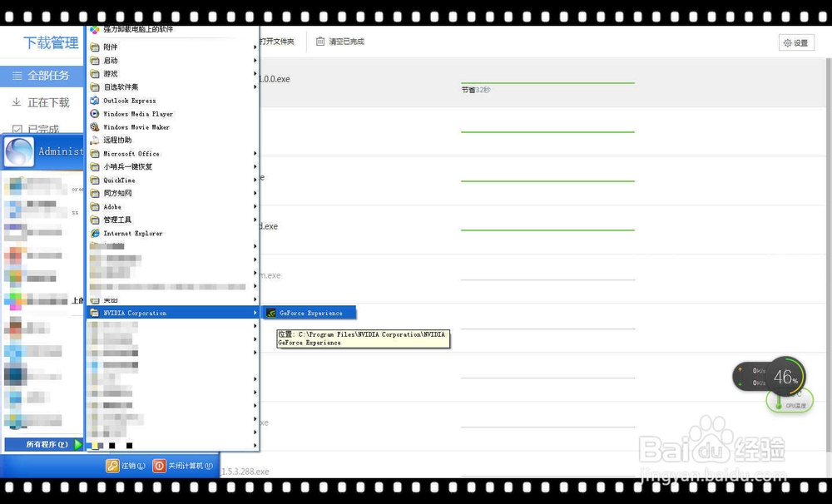Click the Internet Explorer menu text
Viewport: 832px width, 504px height.
pyautogui.click(x=133, y=234)
